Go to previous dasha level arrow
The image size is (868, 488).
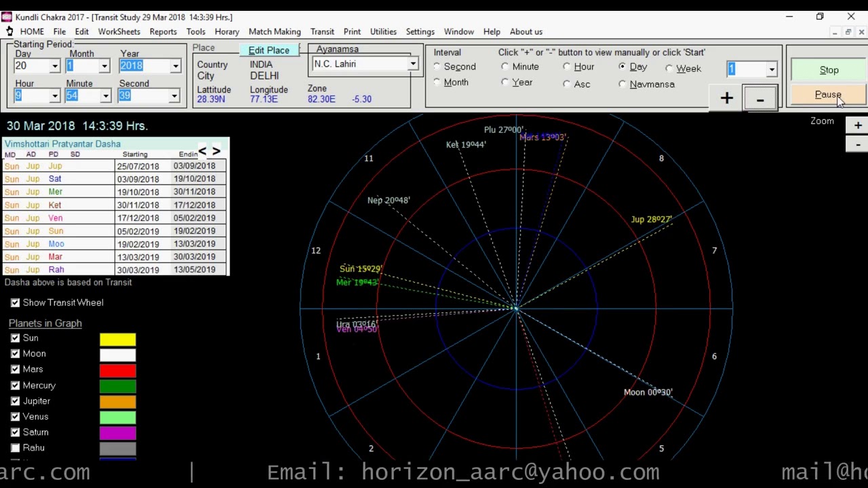point(202,151)
